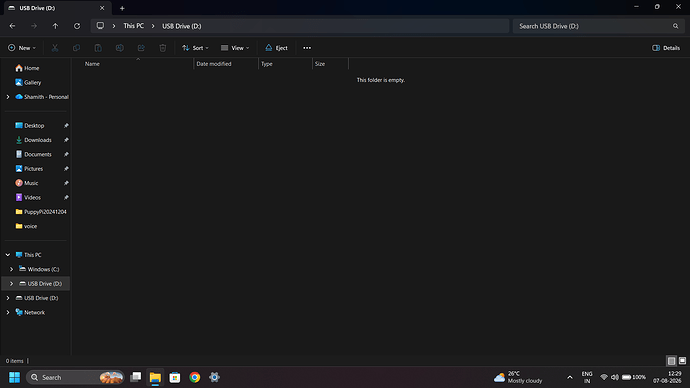The height and width of the screenshot is (388, 690).
Task: Close the USB Drive (D:) tab
Action: (x=102, y=8)
